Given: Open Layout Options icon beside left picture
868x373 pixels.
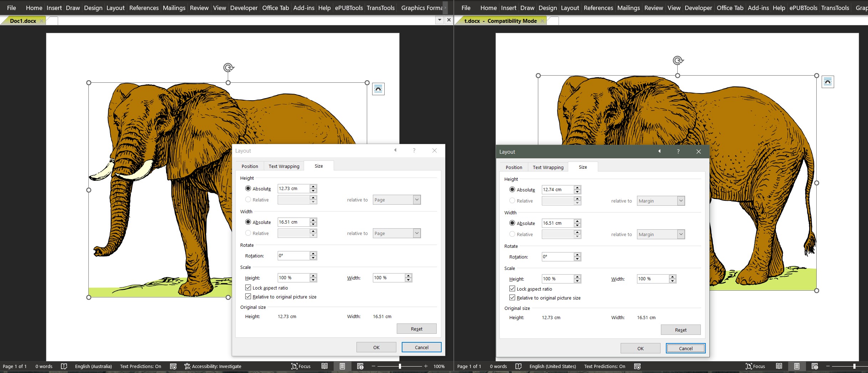Looking at the screenshot, I should [378, 89].
